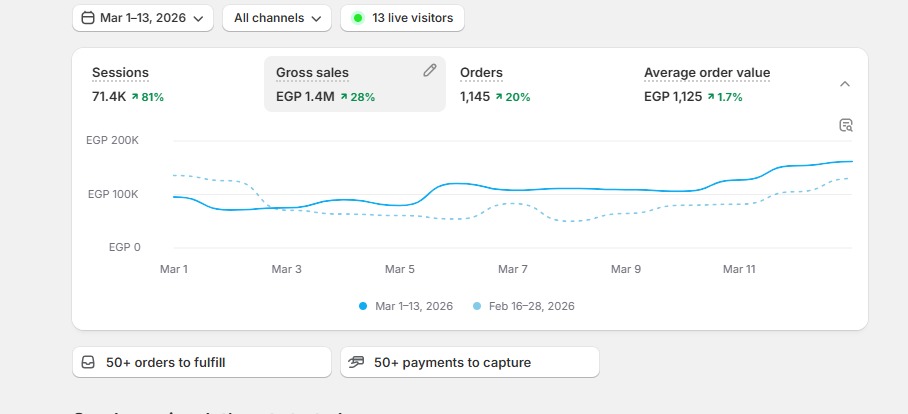Click the 50+ orders to fulfill button
This screenshot has height=414, width=908.
click(202, 362)
